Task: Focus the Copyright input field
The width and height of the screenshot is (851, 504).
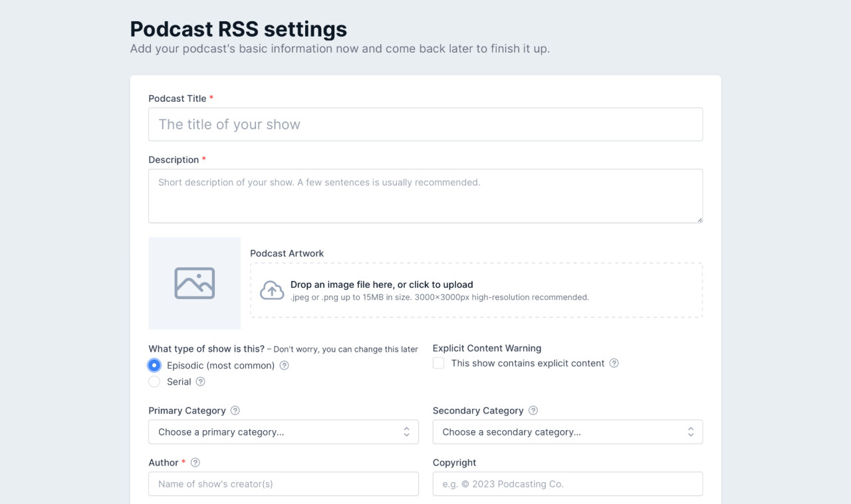Action: coord(568,483)
